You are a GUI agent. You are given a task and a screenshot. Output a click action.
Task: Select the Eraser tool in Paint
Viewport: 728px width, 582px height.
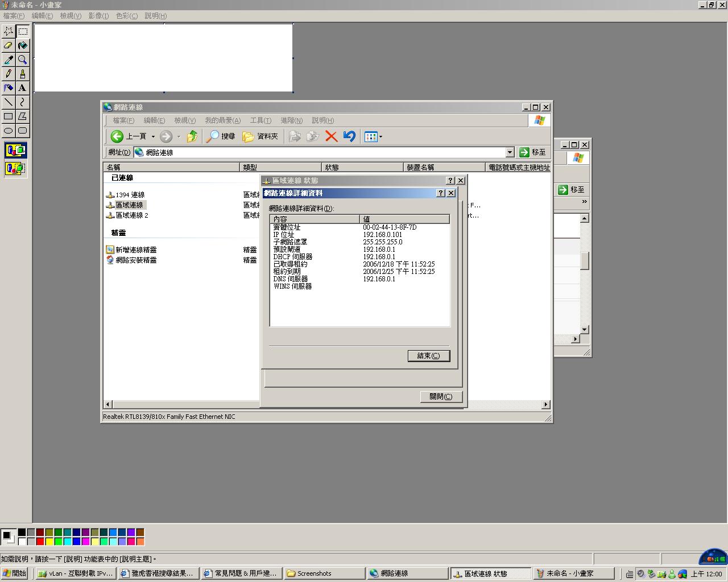pos(9,45)
